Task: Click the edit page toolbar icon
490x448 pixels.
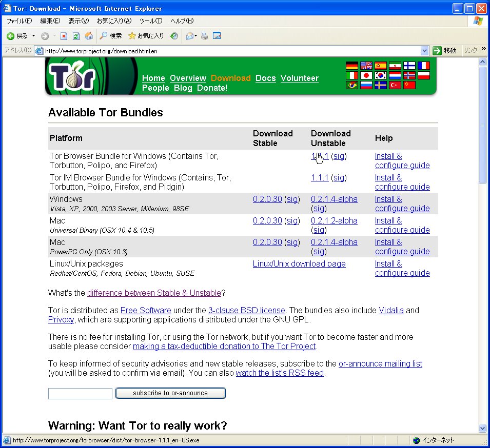Action: pos(217,36)
